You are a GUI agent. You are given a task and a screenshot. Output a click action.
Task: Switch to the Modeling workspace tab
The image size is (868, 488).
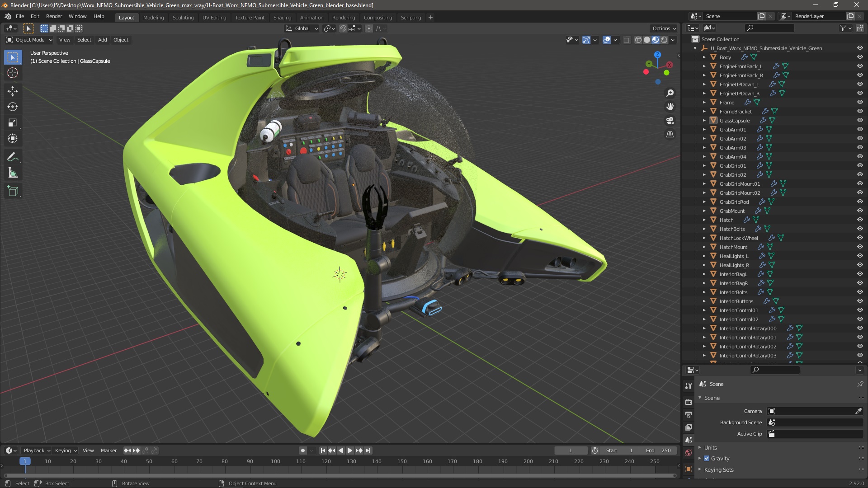coord(153,18)
